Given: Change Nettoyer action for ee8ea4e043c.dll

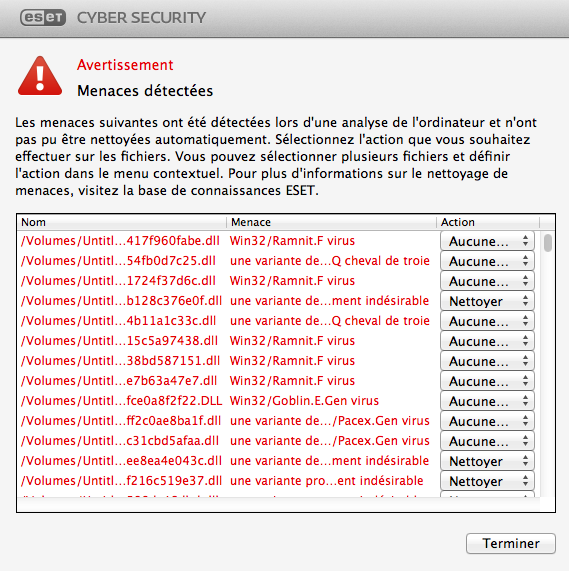Looking at the screenshot, I should click(487, 461).
